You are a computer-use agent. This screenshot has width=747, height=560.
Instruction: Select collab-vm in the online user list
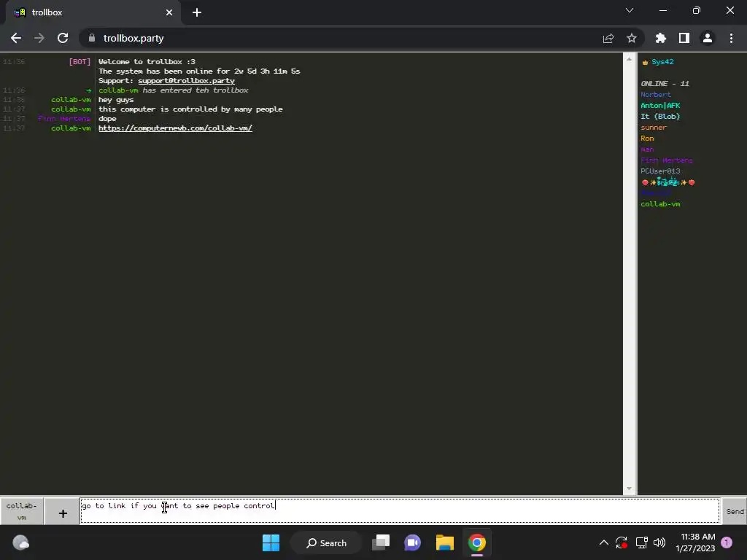point(660,204)
